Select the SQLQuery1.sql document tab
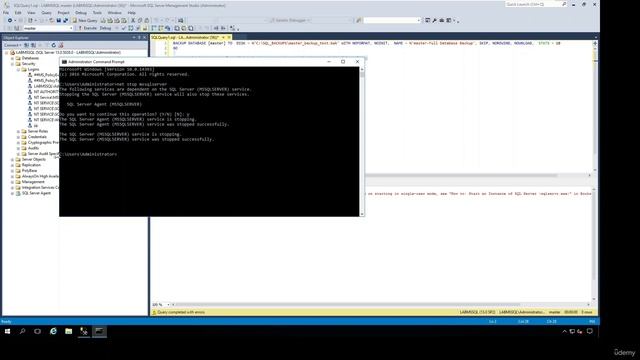The height and width of the screenshot is (360, 640). point(185,37)
